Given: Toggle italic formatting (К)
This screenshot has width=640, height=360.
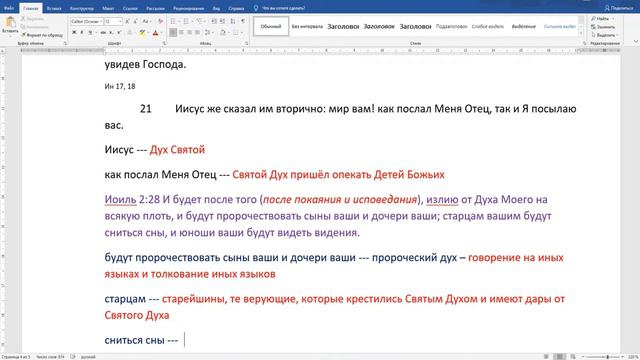Looking at the screenshot, I should [82, 32].
